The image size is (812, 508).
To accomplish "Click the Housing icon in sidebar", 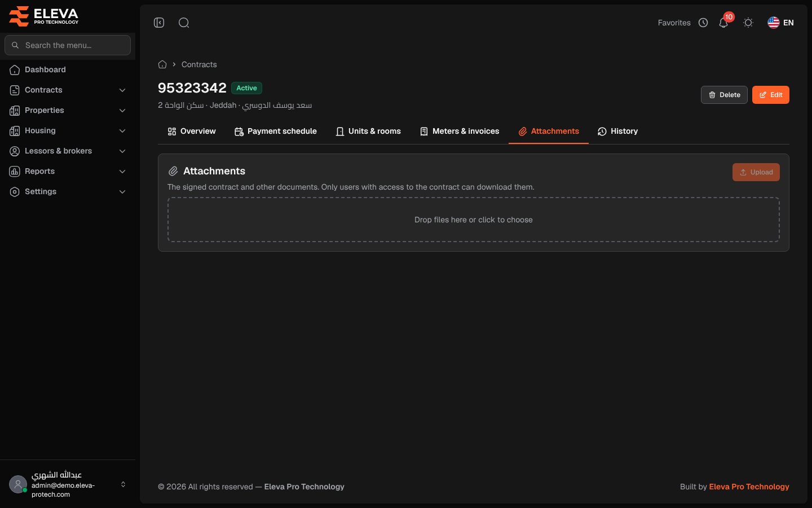I will (x=15, y=131).
